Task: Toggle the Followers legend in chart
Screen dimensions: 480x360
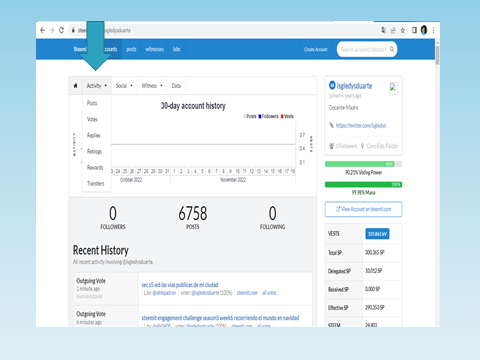Action: pyautogui.click(x=268, y=116)
